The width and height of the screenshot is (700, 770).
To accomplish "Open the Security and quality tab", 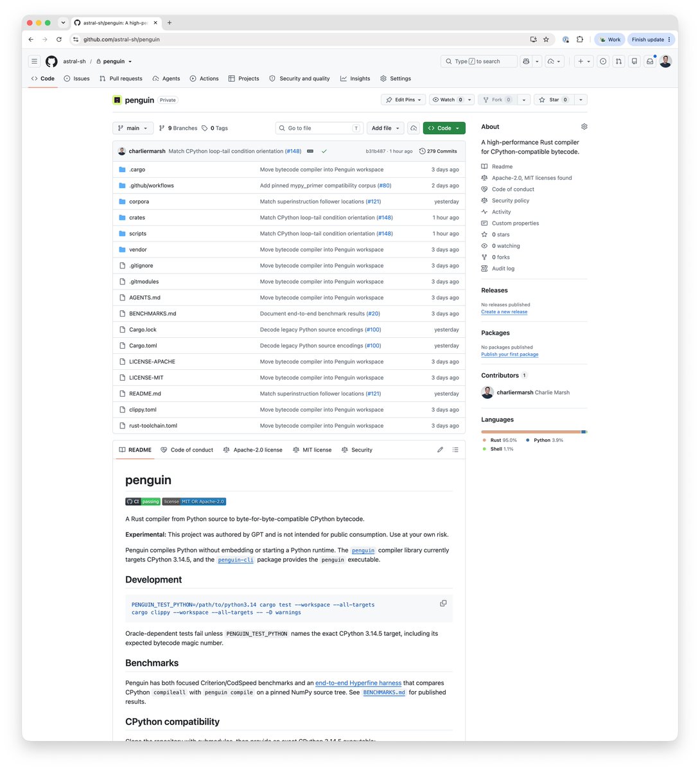I will coord(300,78).
